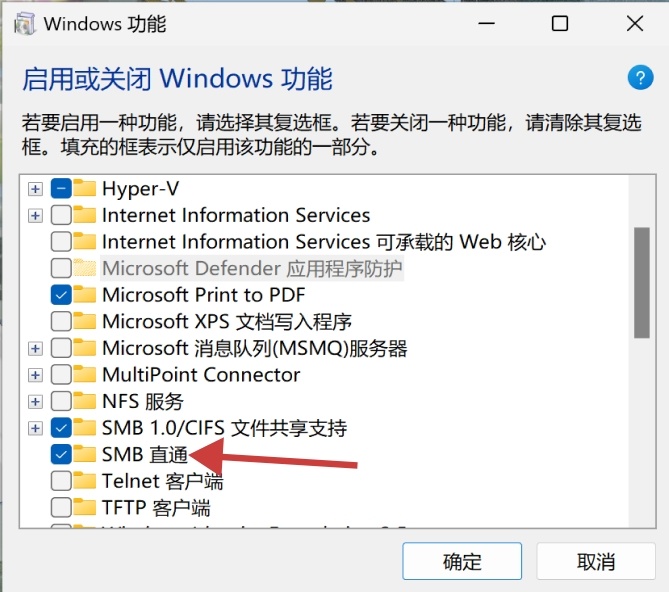The image size is (669, 592).
Task: Enable the TFTP 客户端 checkbox
Action: click(60, 507)
